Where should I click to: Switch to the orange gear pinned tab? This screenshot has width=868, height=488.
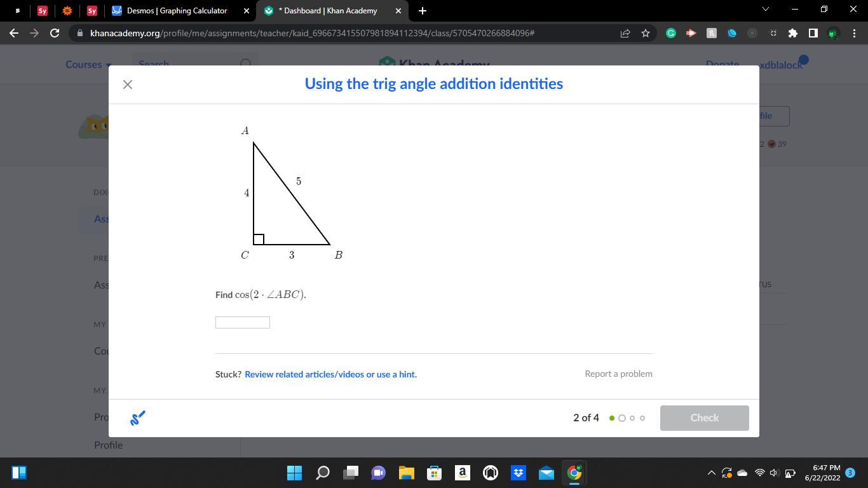(x=67, y=11)
